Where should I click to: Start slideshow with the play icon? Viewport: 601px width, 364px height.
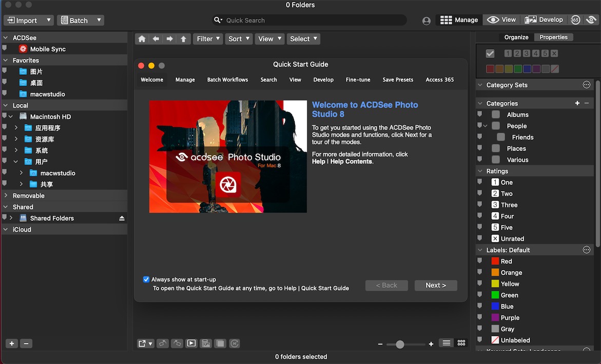click(x=191, y=343)
